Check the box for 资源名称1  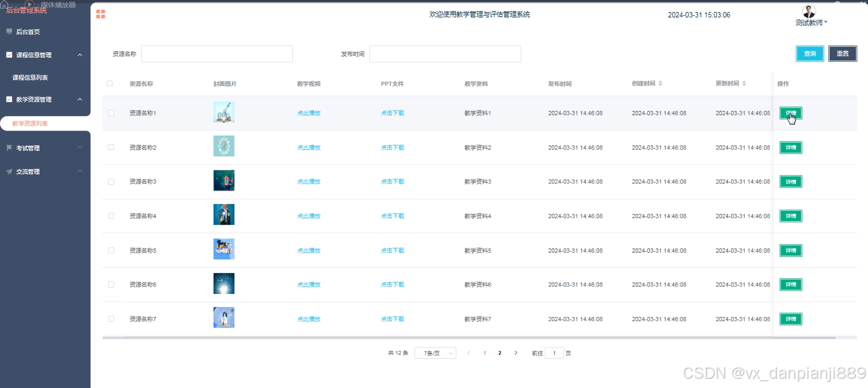[111, 113]
